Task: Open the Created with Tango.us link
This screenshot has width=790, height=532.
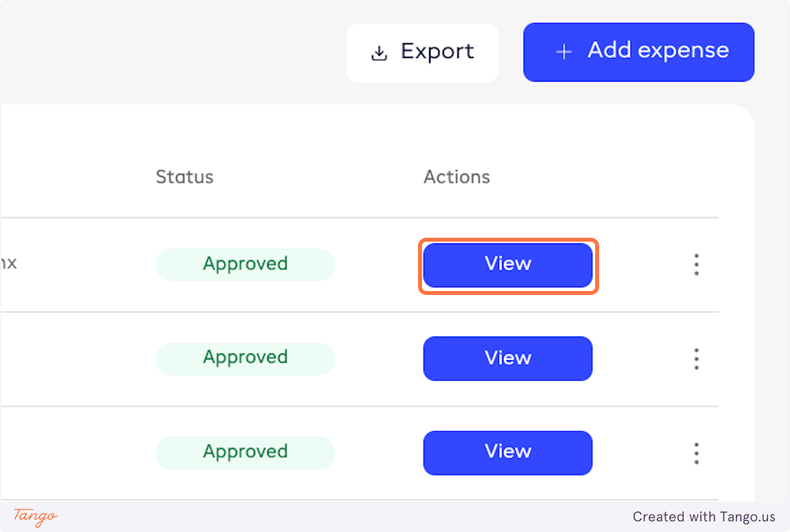Action: pyautogui.click(x=704, y=517)
